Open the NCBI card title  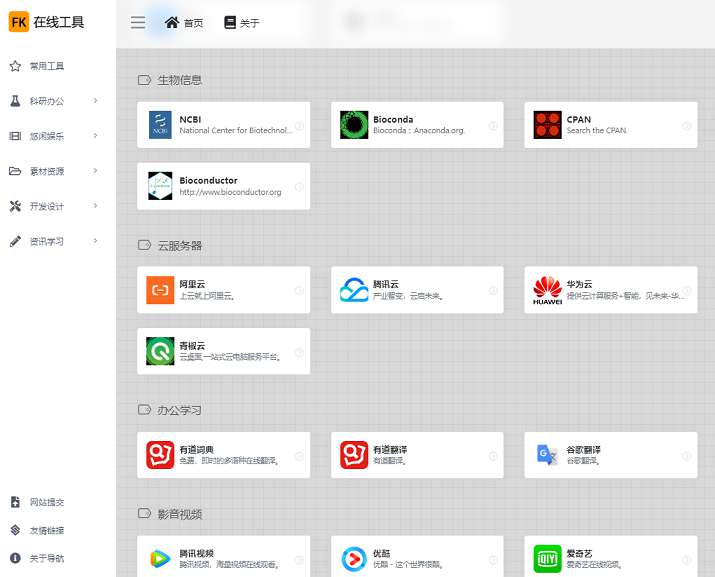(190, 120)
